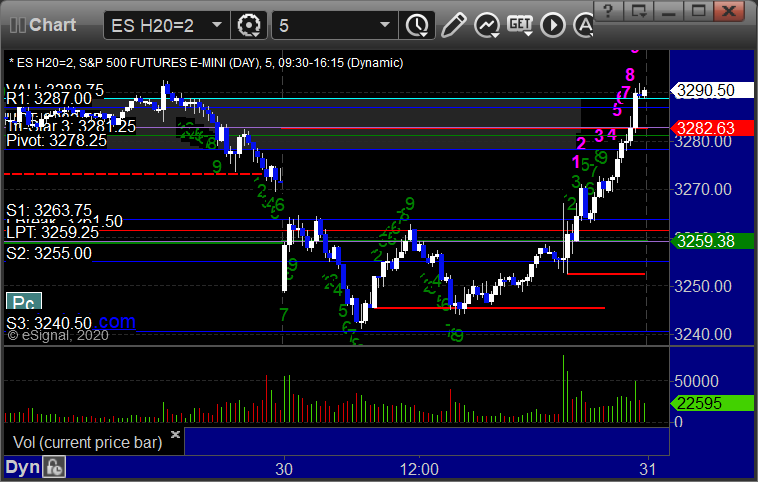The width and height of the screenshot is (758, 482).
Task: Click the green 3259.38 price marker
Action: (712, 241)
